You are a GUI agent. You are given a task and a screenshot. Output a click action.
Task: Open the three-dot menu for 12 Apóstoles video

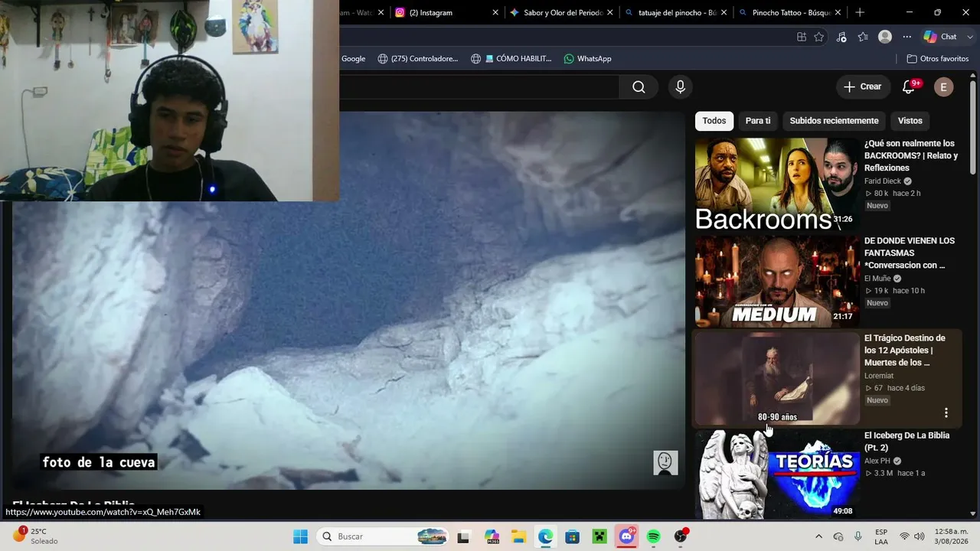pyautogui.click(x=946, y=412)
